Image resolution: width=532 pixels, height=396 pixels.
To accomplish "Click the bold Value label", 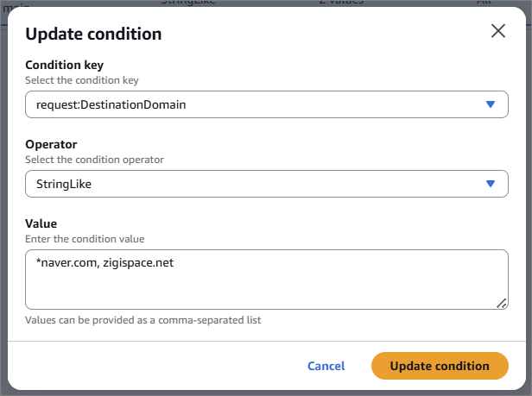I will [x=41, y=223].
